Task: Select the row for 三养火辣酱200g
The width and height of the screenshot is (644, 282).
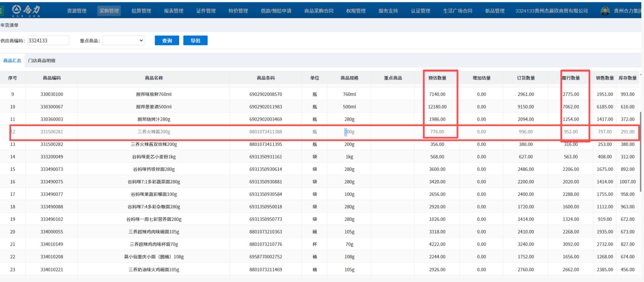Action: tap(154, 132)
